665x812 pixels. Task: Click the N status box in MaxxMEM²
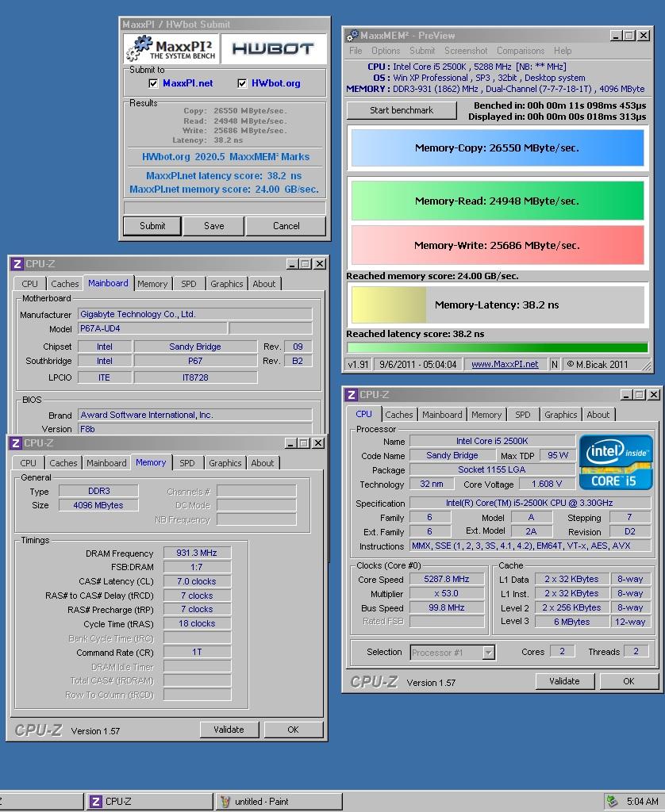[x=555, y=365]
